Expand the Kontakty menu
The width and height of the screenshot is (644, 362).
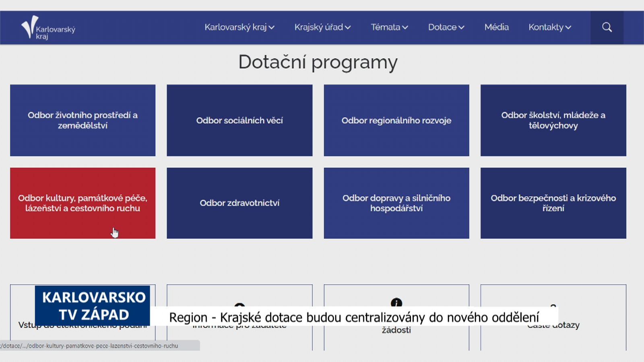(x=550, y=27)
